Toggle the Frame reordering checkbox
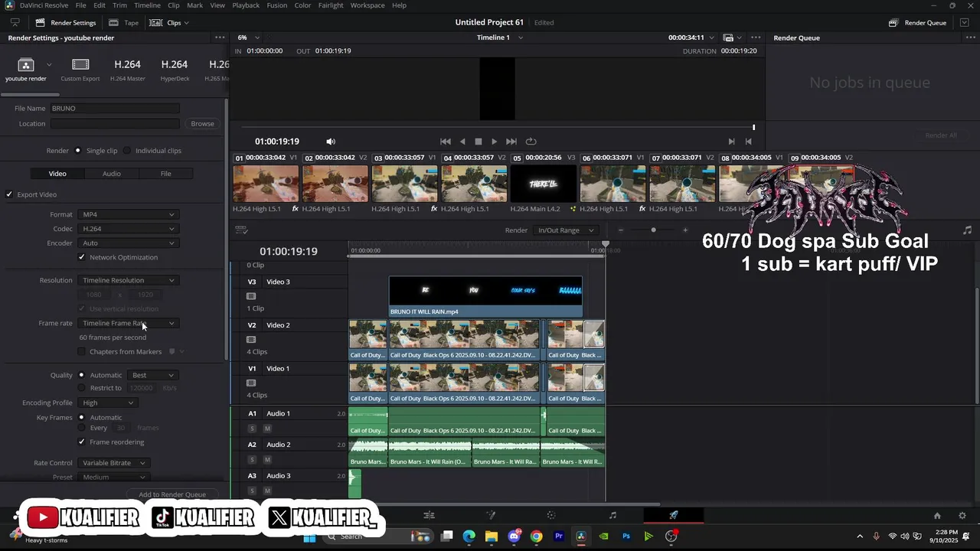Screen dimensions: 980x551 tap(82, 442)
